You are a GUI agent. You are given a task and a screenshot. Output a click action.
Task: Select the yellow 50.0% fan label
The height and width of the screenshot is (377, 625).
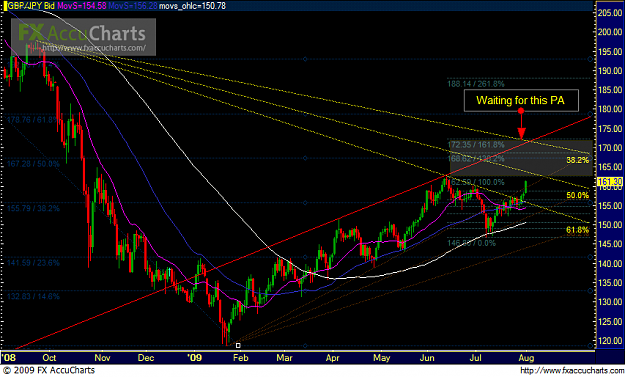578,195
